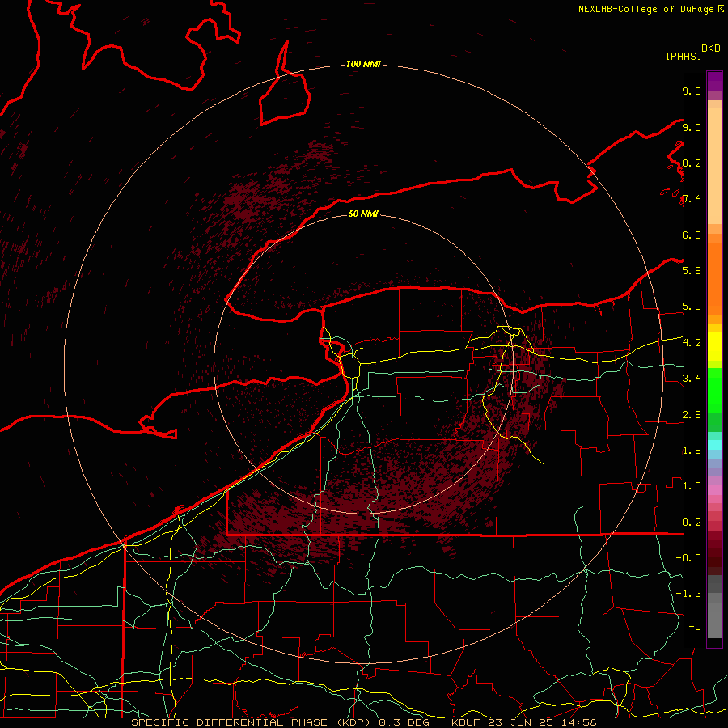This screenshot has width=728, height=728.
Task: Click the 5.8 scale value
Action: [x=692, y=271]
